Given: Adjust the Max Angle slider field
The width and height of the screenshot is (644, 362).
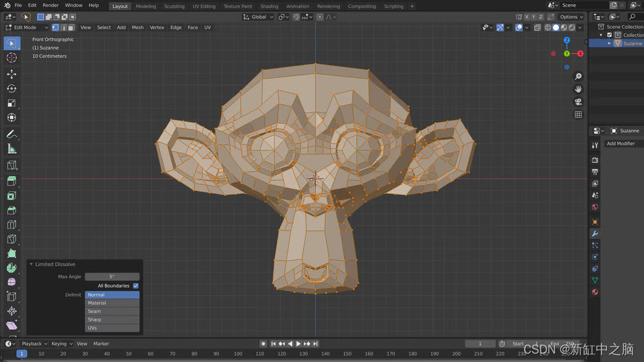Looking at the screenshot, I should coord(112,276).
